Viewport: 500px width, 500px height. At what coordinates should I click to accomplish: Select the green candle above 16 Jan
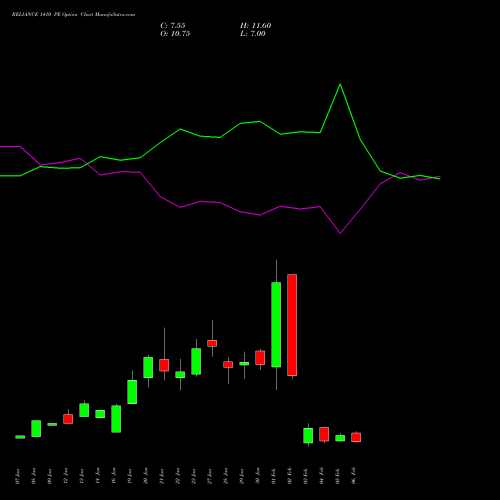[116, 419]
